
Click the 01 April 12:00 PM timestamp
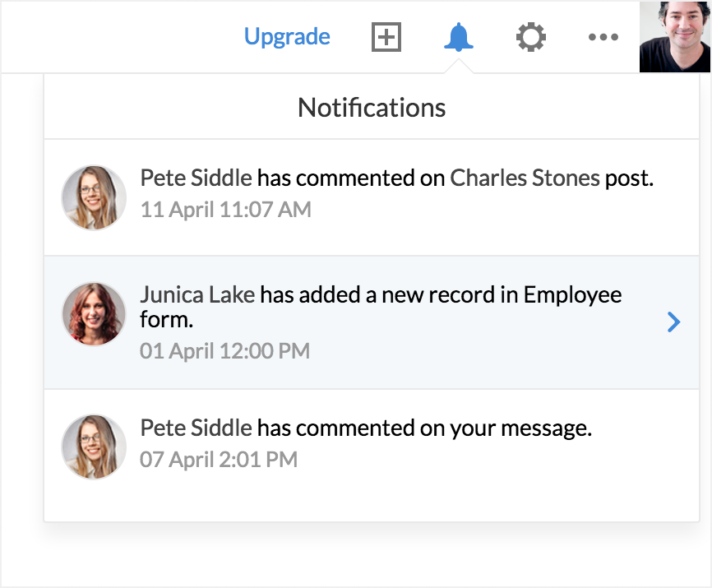point(224,351)
